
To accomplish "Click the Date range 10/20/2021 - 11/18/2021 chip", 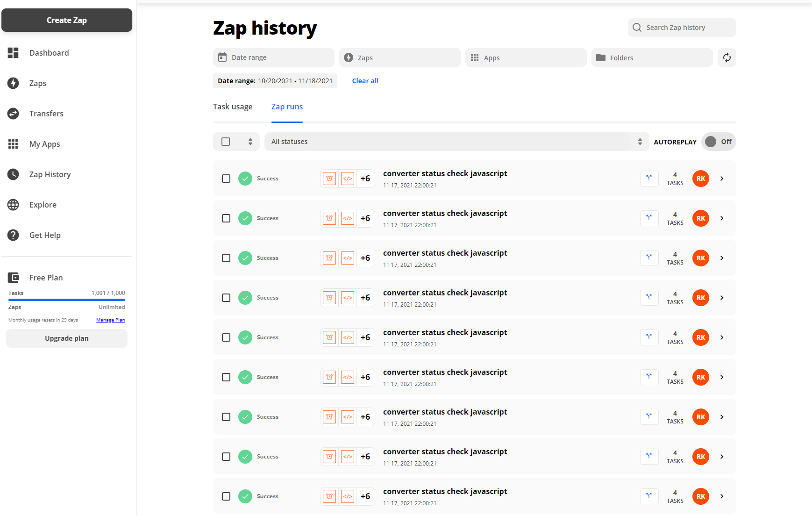I will click(275, 81).
